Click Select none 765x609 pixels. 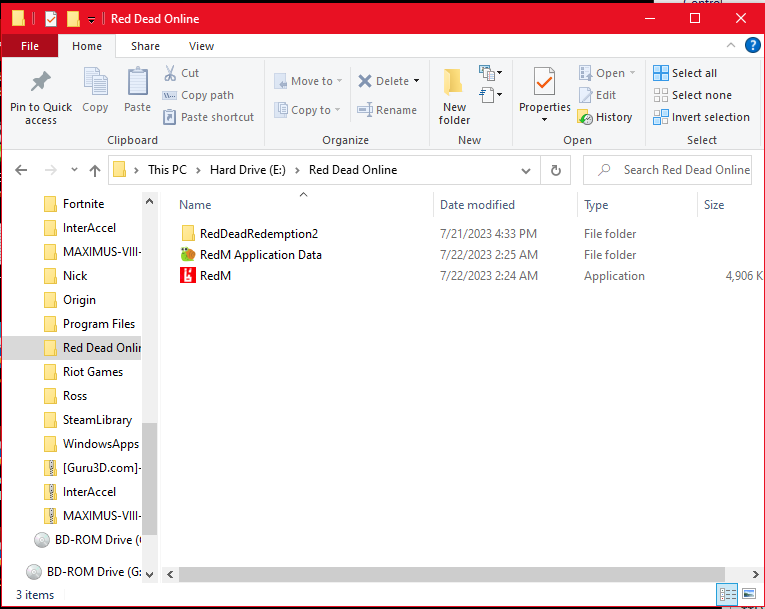click(693, 95)
